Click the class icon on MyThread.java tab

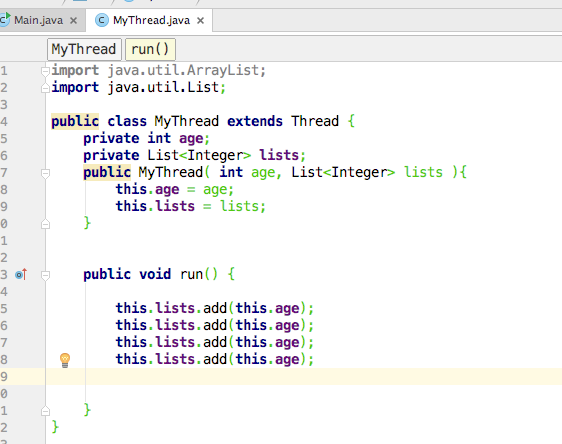(x=102, y=20)
